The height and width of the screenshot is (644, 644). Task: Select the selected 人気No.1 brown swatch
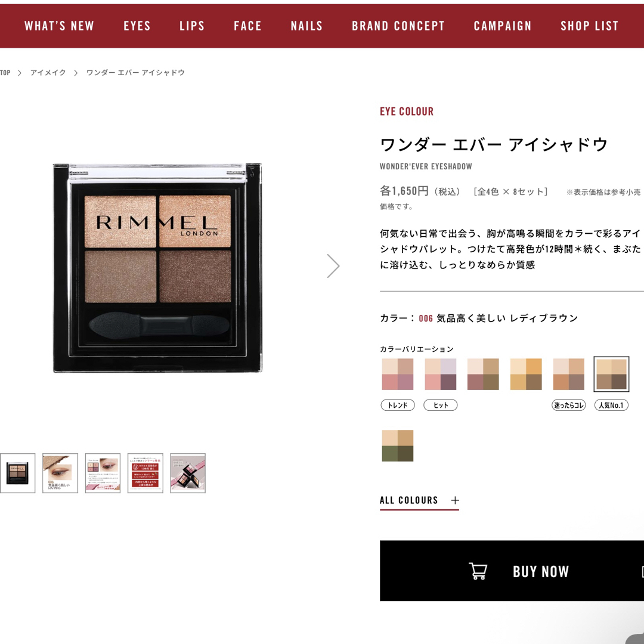(x=611, y=374)
